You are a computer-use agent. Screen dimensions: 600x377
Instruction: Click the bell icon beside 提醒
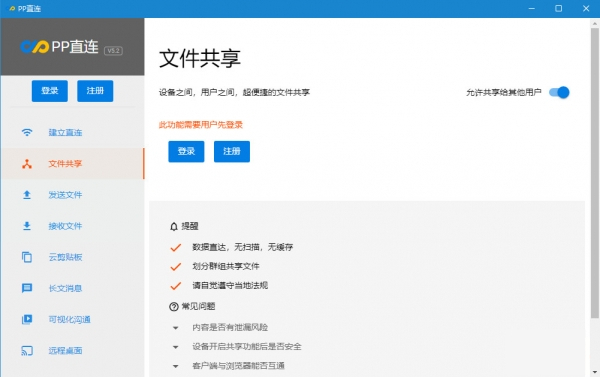click(174, 227)
